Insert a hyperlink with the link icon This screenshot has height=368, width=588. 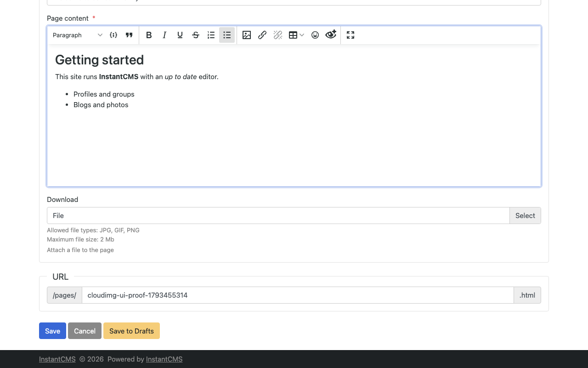coord(262,35)
